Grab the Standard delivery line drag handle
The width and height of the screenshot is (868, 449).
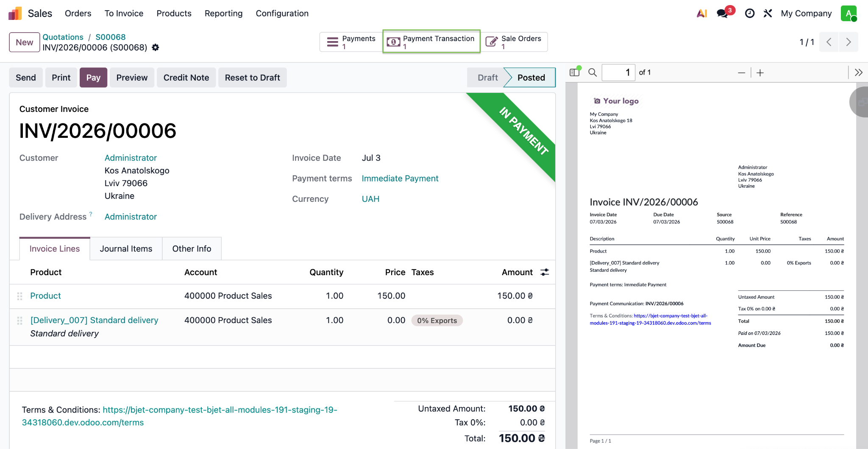(19, 321)
